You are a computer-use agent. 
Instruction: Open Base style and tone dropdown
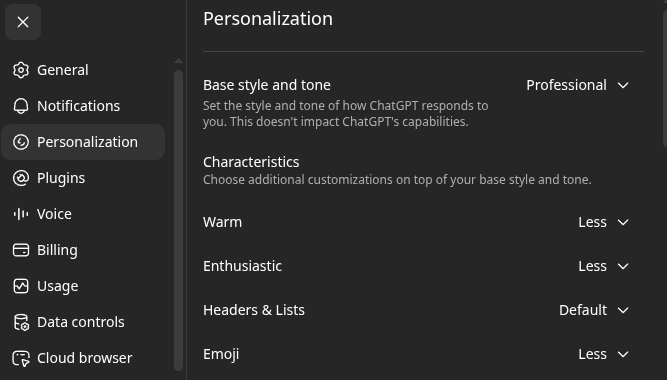[577, 85]
